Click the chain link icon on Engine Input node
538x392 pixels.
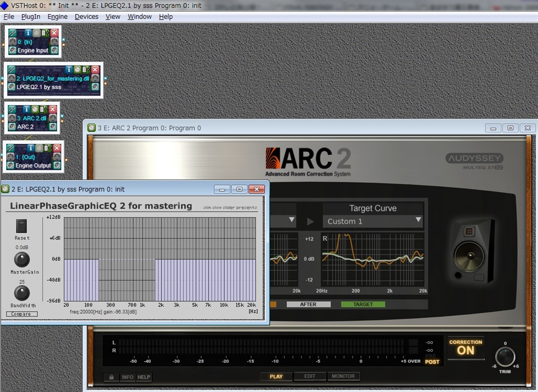click(12, 33)
